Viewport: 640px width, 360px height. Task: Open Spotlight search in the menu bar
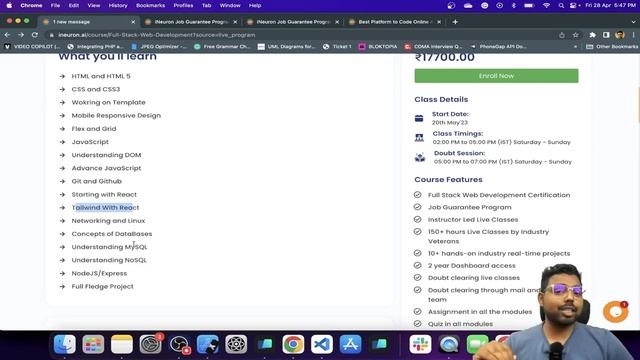[561, 6]
